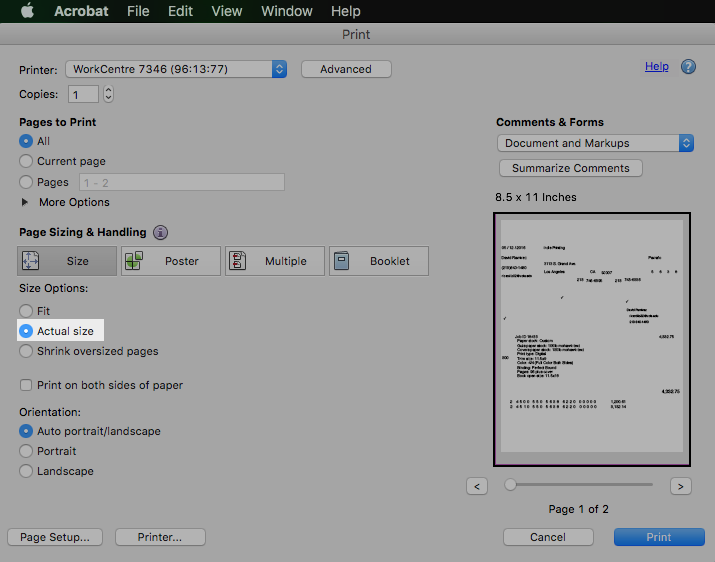
Task: Select Portrait orientation
Action: (x=26, y=451)
